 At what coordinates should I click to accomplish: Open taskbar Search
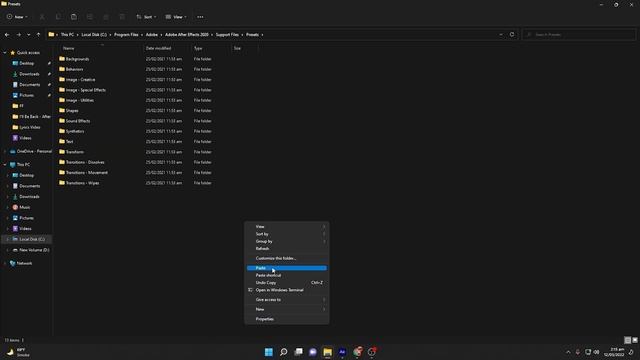point(283,352)
